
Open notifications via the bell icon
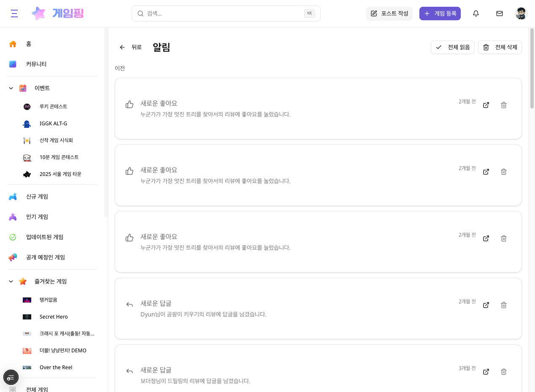coord(476,14)
